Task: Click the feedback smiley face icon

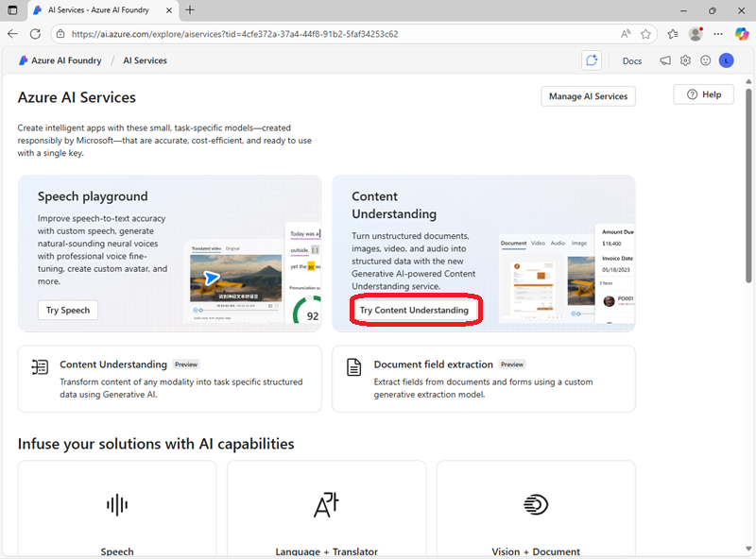Action: point(705,60)
